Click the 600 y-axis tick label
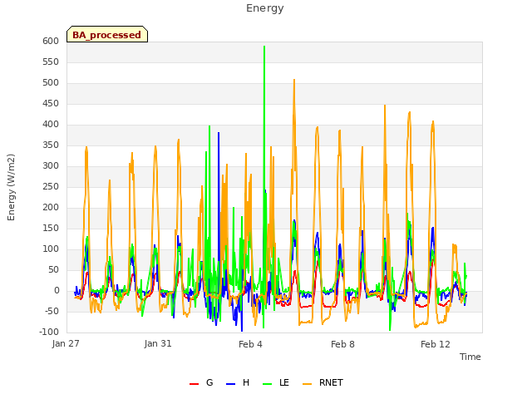The height and width of the screenshot is (399, 532). pyautogui.click(x=51, y=41)
